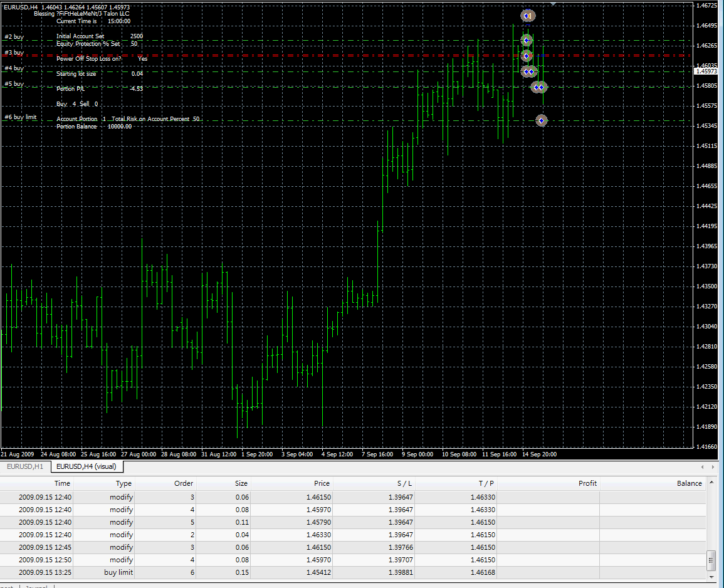The height and width of the screenshot is (588, 724).
Task: Click the '#3 buy' order line label
Action: click(x=14, y=53)
